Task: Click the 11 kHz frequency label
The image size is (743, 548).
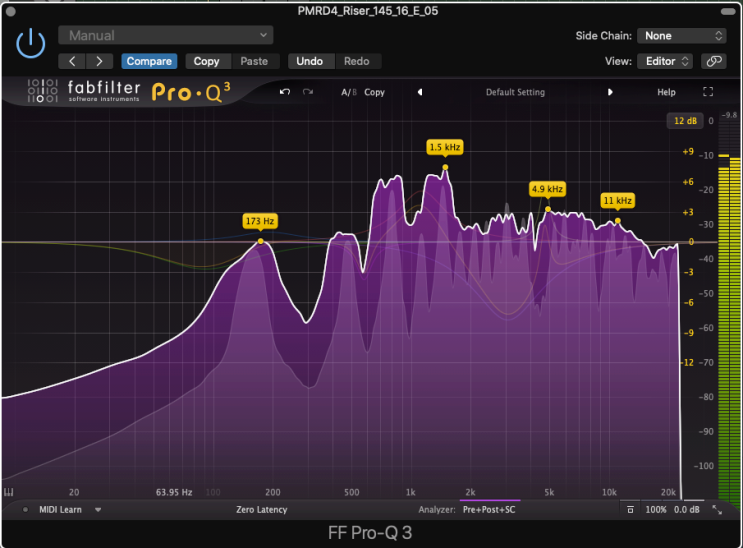Action: click(x=617, y=201)
